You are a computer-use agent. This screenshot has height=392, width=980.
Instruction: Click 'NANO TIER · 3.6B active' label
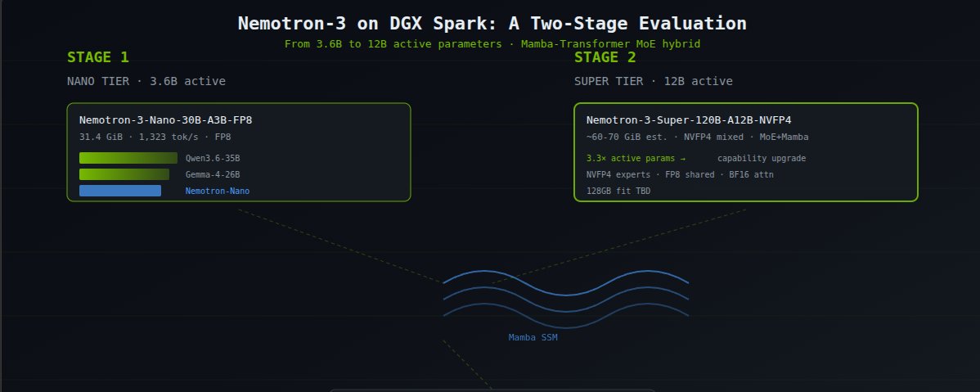click(x=146, y=81)
